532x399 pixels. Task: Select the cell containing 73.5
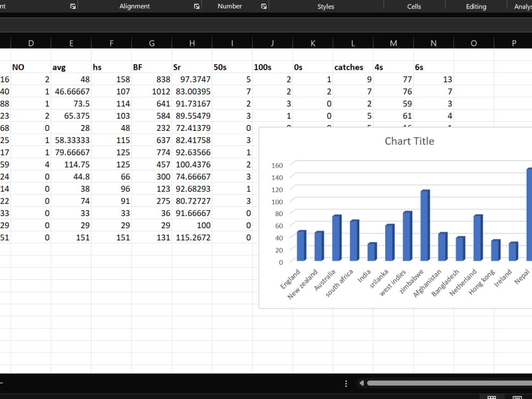point(71,104)
